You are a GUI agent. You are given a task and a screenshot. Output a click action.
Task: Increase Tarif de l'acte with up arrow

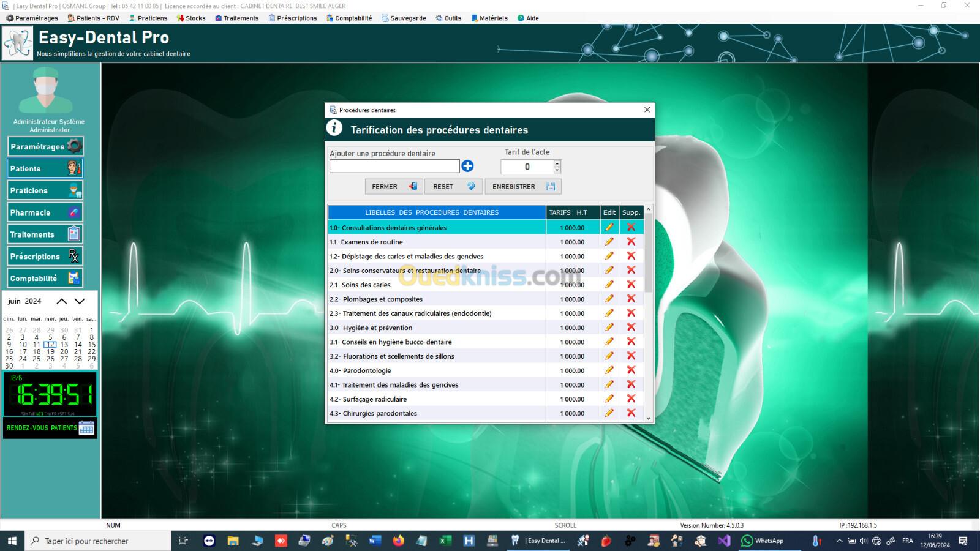click(557, 163)
